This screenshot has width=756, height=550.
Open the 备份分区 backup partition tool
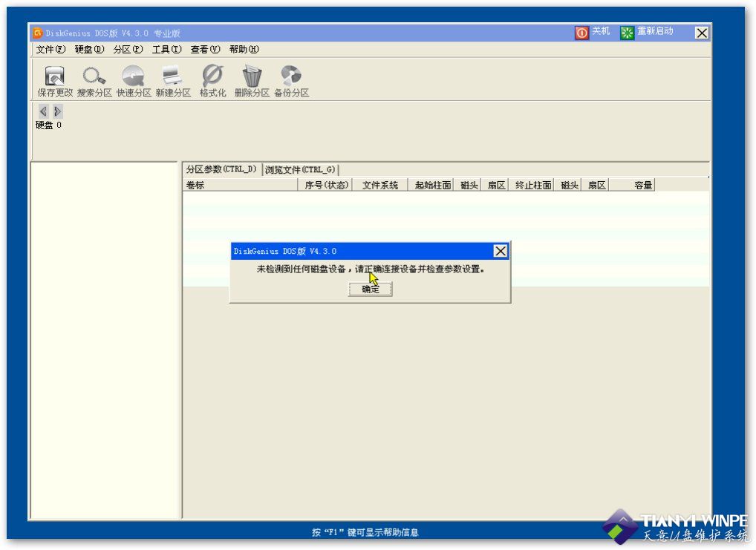291,81
